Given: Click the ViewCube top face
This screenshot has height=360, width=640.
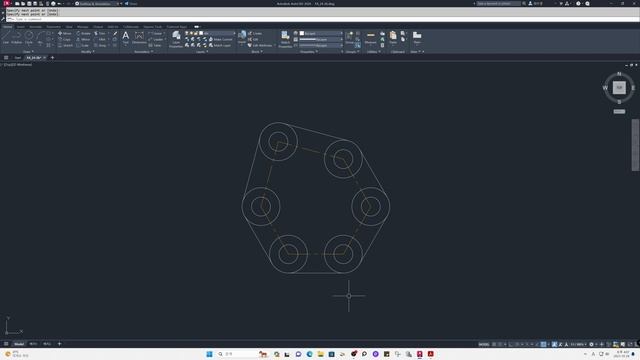Looking at the screenshot, I should click(x=619, y=87).
